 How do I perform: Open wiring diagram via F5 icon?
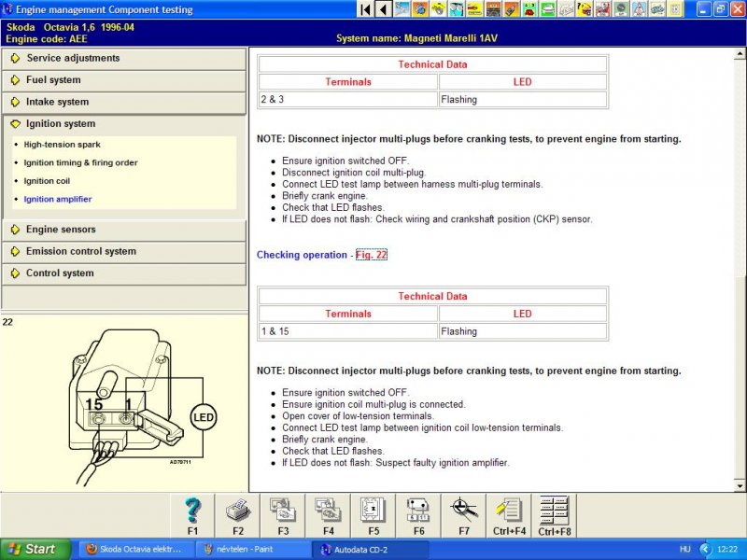click(x=373, y=516)
